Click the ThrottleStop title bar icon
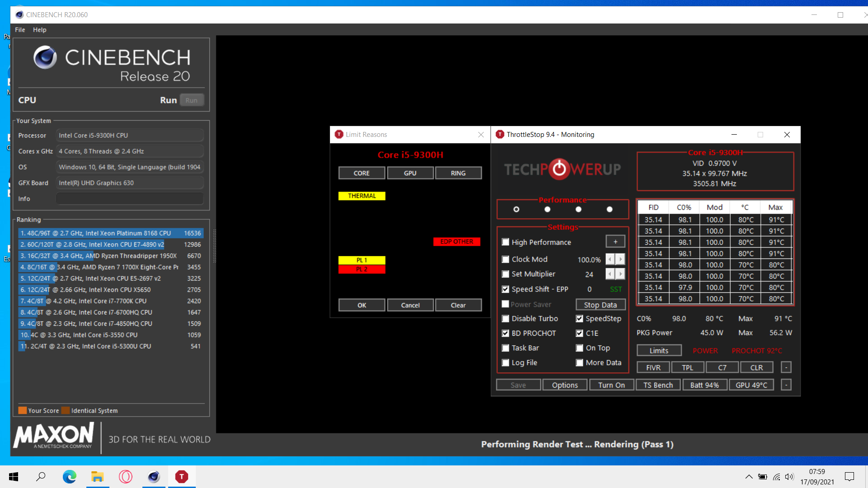 click(500, 135)
